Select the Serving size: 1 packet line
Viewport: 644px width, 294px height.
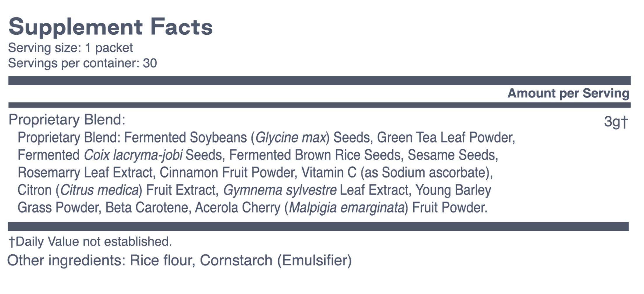click(70, 48)
